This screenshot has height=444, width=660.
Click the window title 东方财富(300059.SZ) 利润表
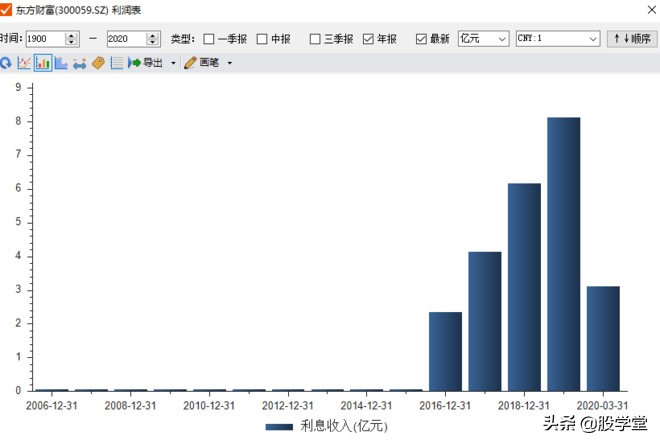(78, 10)
